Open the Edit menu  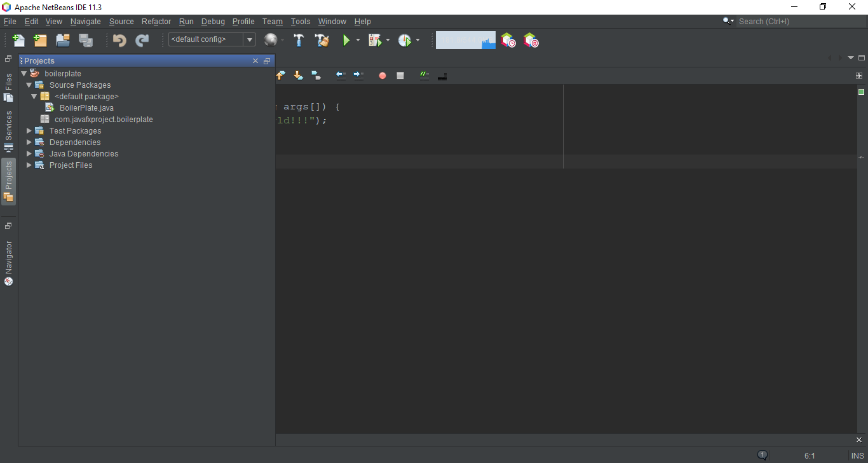pyautogui.click(x=32, y=22)
